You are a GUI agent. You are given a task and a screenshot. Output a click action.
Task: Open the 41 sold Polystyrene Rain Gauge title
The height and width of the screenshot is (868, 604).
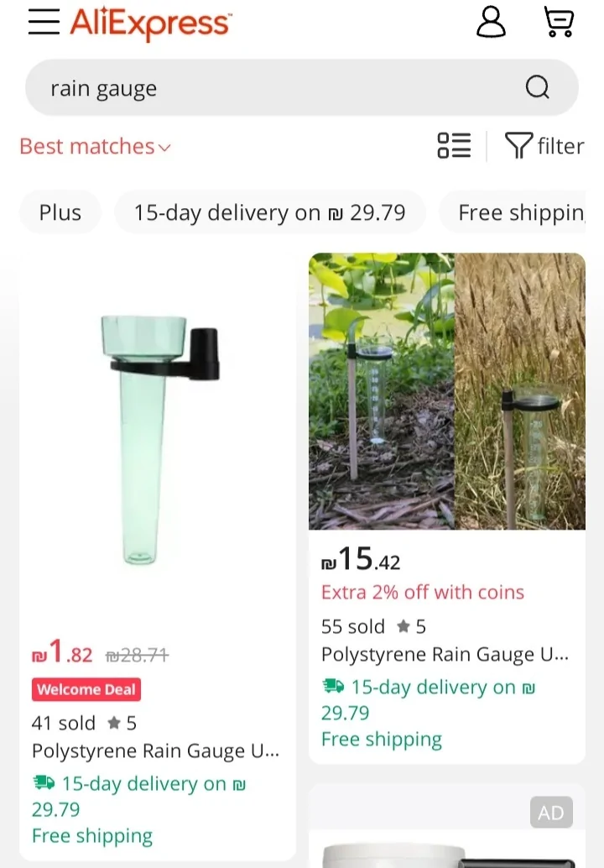pyautogui.click(x=155, y=750)
